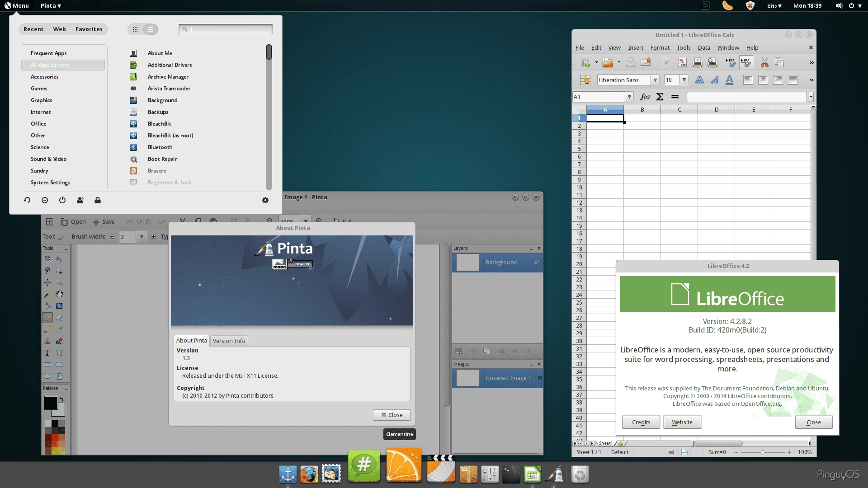Click the Sum sigma icon in Calc
The image size is (868, 488).
(660, 97)
